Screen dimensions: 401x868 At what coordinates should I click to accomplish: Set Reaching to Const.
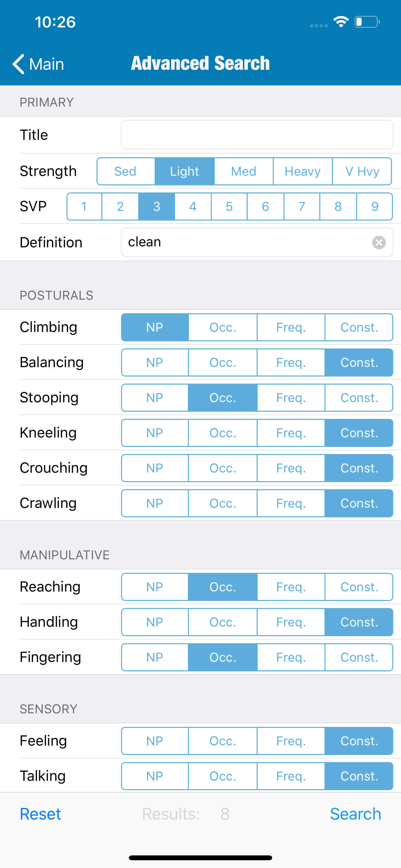click(359, 587)
